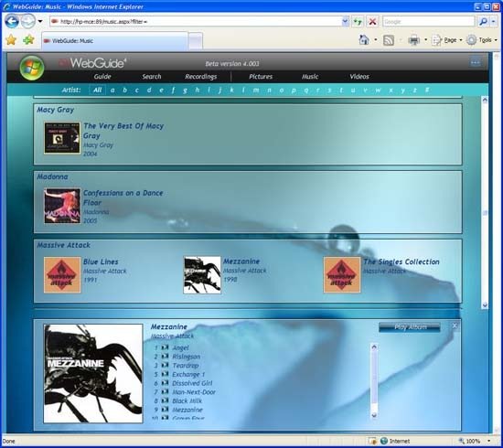The width and height of the screenshot is (503, 448).
Task: Expand the Home button dropdown arrow
Action: [x=375, y=40]
